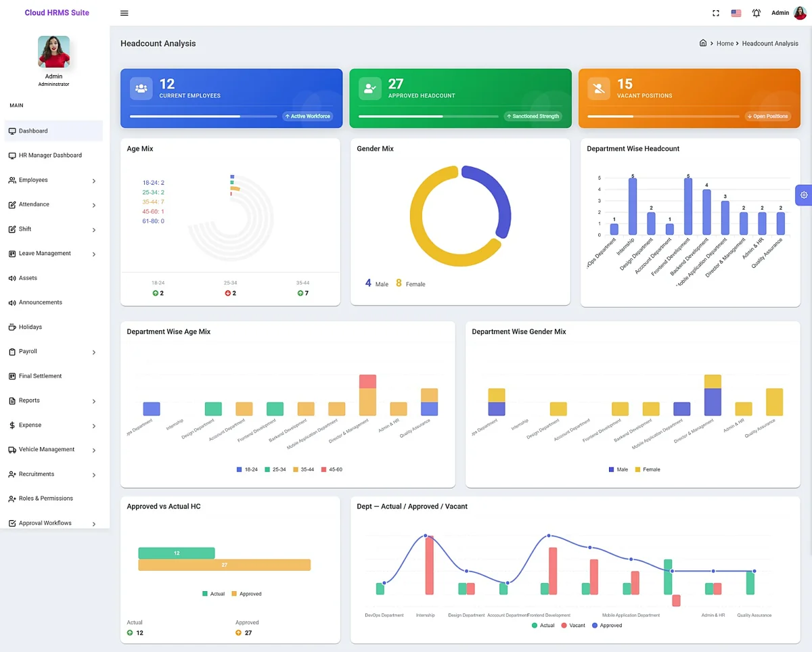Open notifications bell

coord(757,13)
